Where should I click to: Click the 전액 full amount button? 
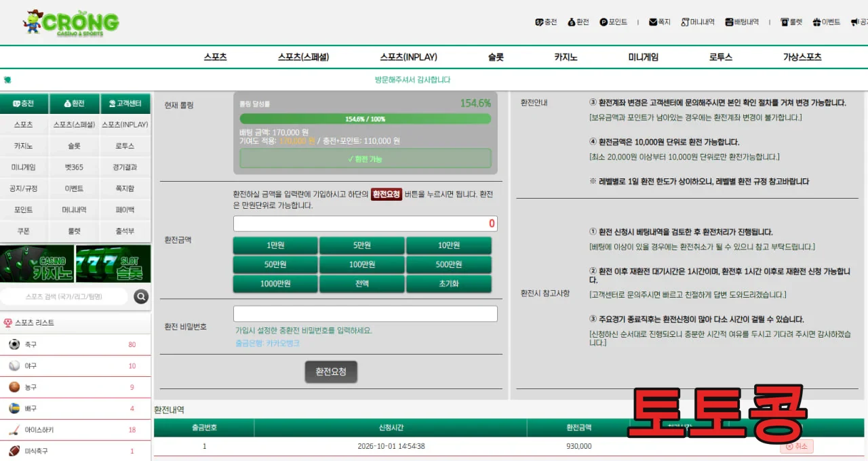[362, 284]
